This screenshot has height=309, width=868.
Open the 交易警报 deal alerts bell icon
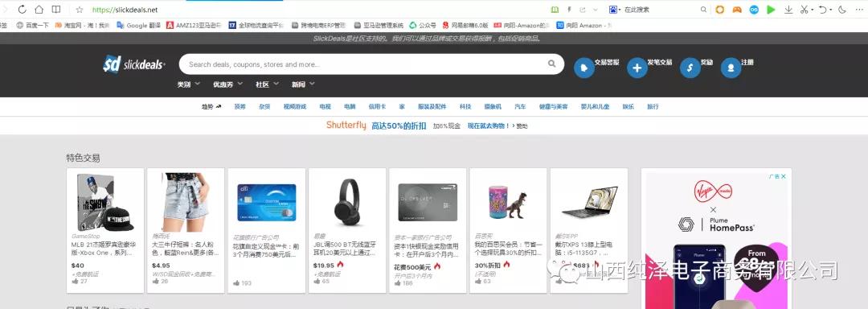coord(584,68)
